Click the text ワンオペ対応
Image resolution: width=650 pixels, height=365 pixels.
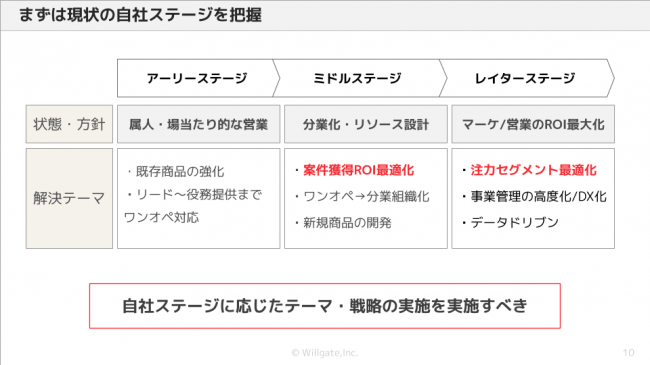point(161,217)
